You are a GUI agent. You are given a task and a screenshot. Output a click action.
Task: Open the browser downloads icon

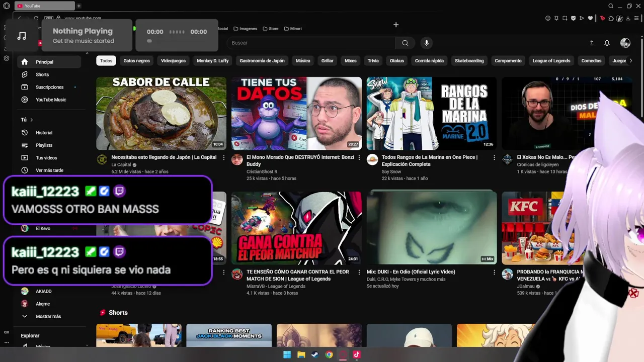(x=629, y=18)
